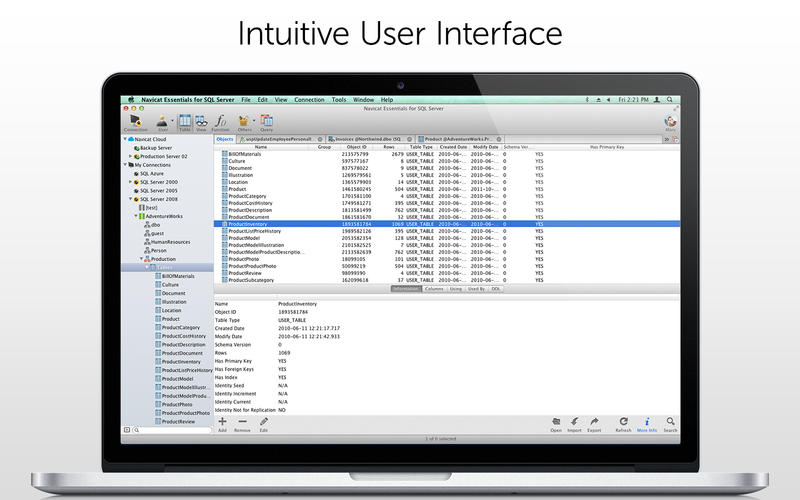Click the Refresh icon
Screen dimensions: 800x500
pos(623,421)
